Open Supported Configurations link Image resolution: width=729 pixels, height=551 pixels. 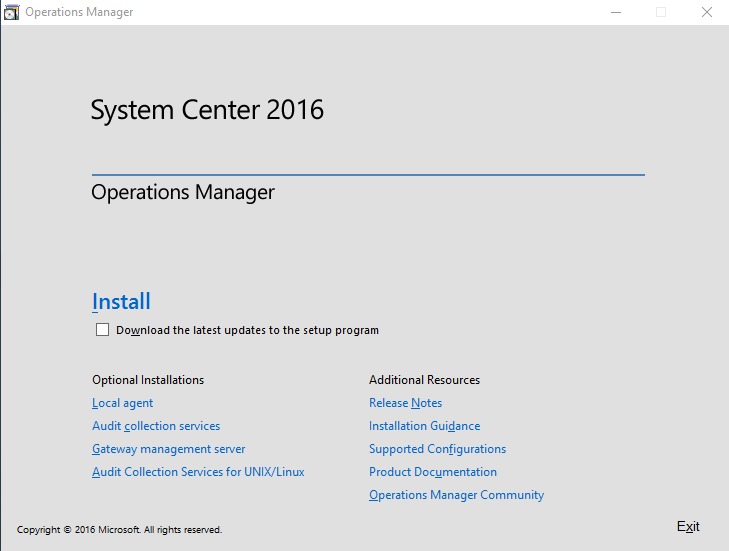click(437, 449)
